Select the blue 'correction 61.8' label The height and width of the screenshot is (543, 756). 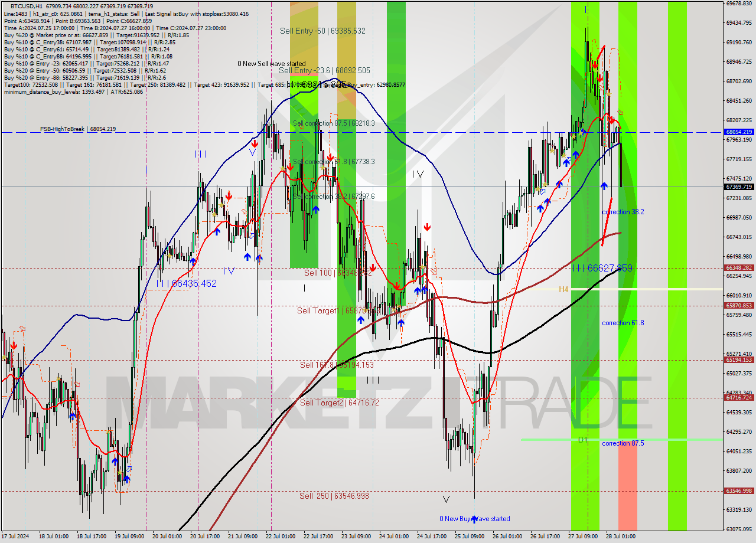pyautogui.click(x=623, y=323)
